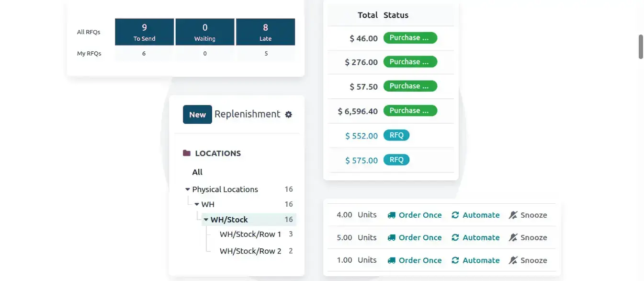Viewport: 644px width, 281px height.
Task: Click the truck icon in the 4.00 Units row
Action: [392, 215]
